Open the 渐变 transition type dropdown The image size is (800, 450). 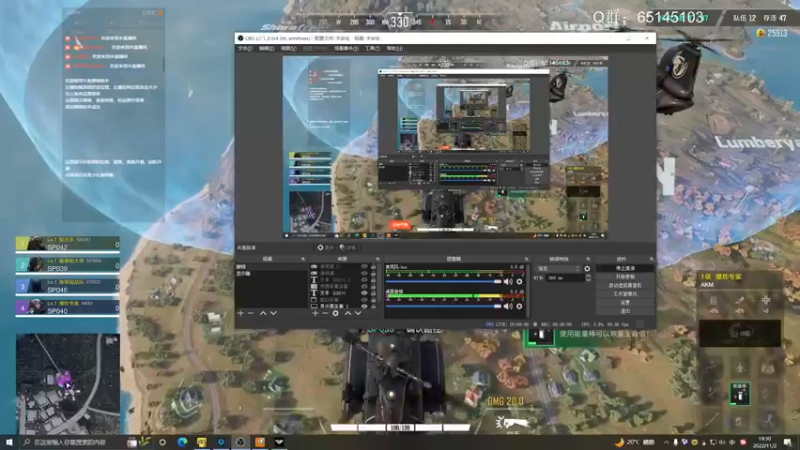[x=558, y=268]
